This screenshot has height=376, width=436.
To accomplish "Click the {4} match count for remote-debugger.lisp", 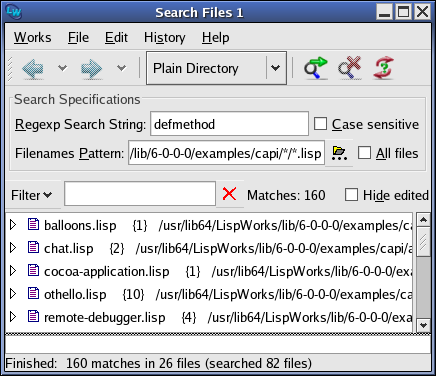I will (189, 317).
